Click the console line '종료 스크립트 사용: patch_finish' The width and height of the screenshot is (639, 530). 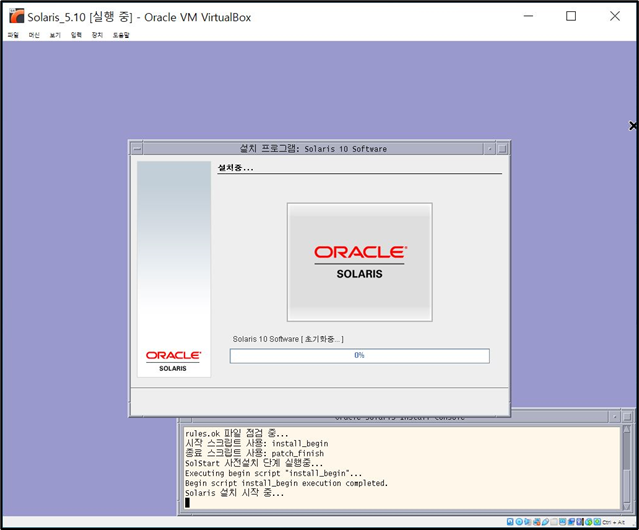coord(254,453)
